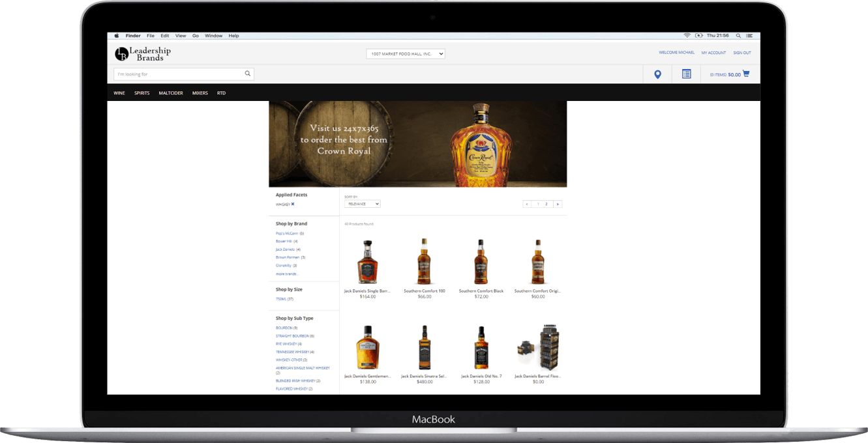Click the Sign Out link
The width and height of the screenshot is (868, 443).
click(x=741, y=53)
